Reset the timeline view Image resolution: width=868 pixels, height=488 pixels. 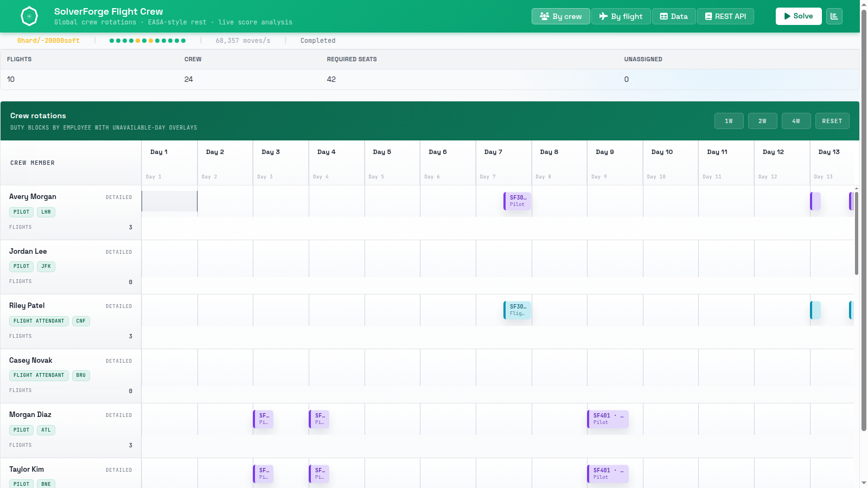pyautogui.click(x=832, y=121)
